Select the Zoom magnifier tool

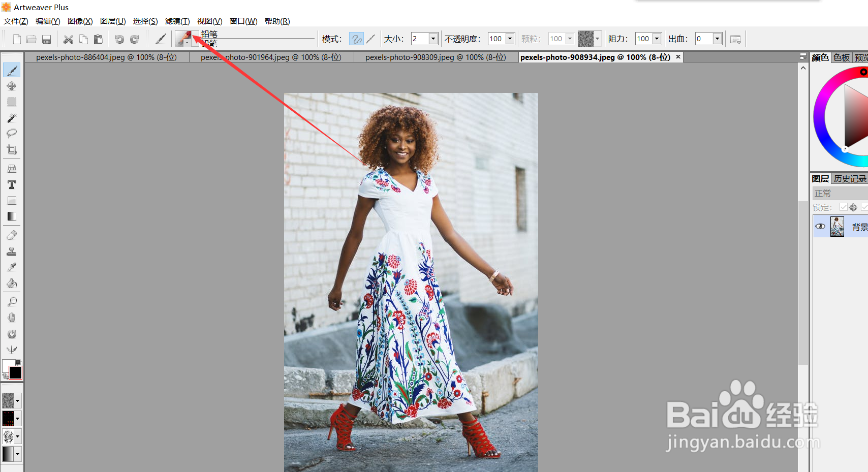(12, 302)
